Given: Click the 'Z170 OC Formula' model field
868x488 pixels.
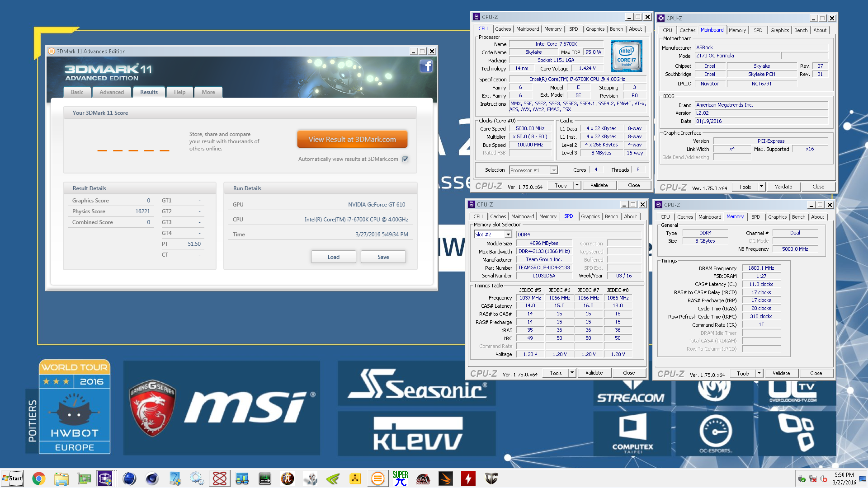Looking at the screenshot, I should (x=737, y=56).
